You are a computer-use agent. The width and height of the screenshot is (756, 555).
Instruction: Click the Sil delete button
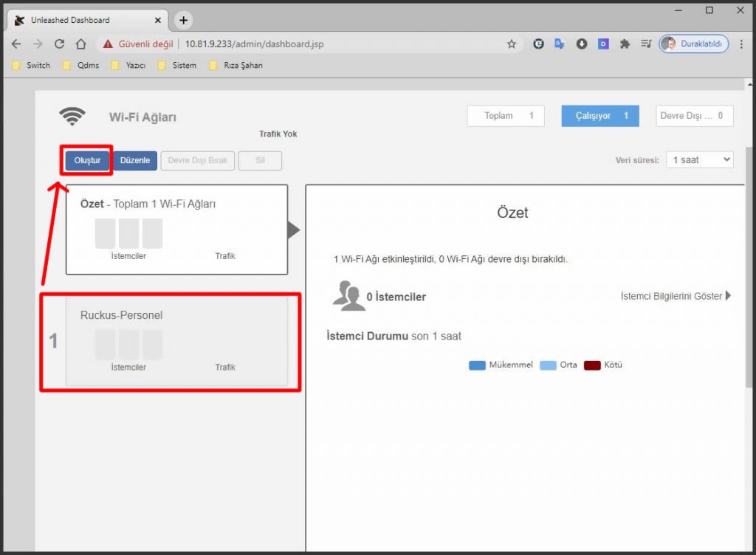point(260,160)
